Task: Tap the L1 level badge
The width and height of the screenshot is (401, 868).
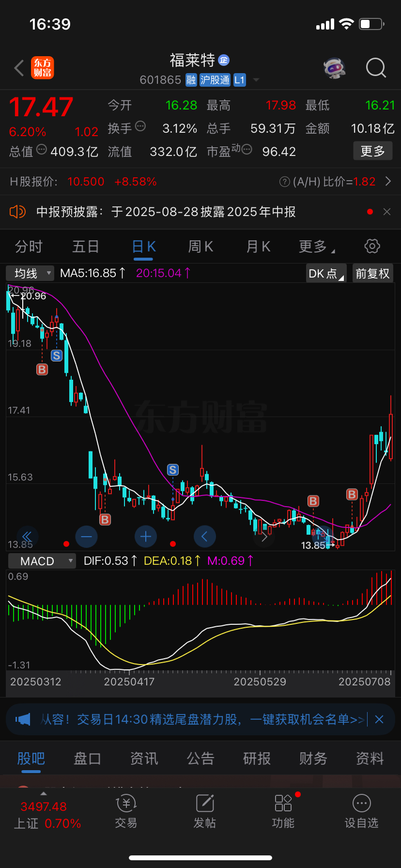Action: [240, 80]
